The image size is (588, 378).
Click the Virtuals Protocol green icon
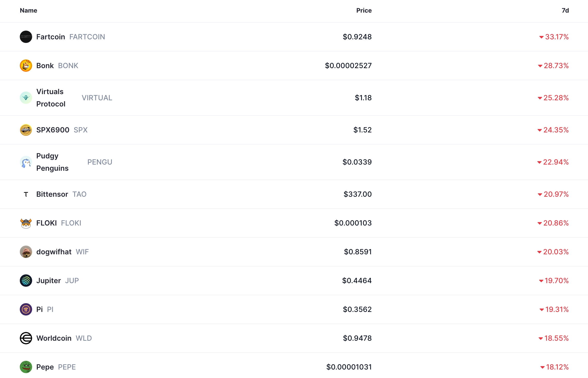[x=26, y=98]
